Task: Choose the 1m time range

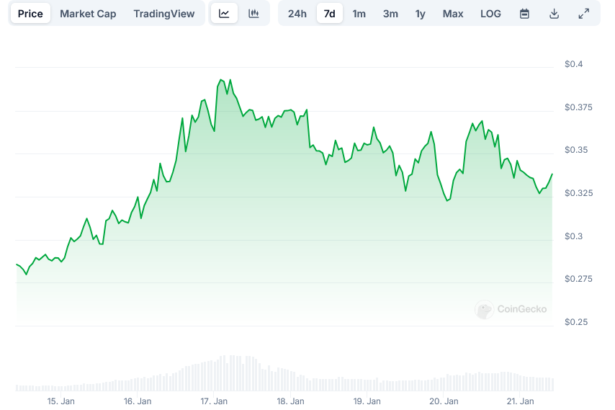Action: coord(359,14)
